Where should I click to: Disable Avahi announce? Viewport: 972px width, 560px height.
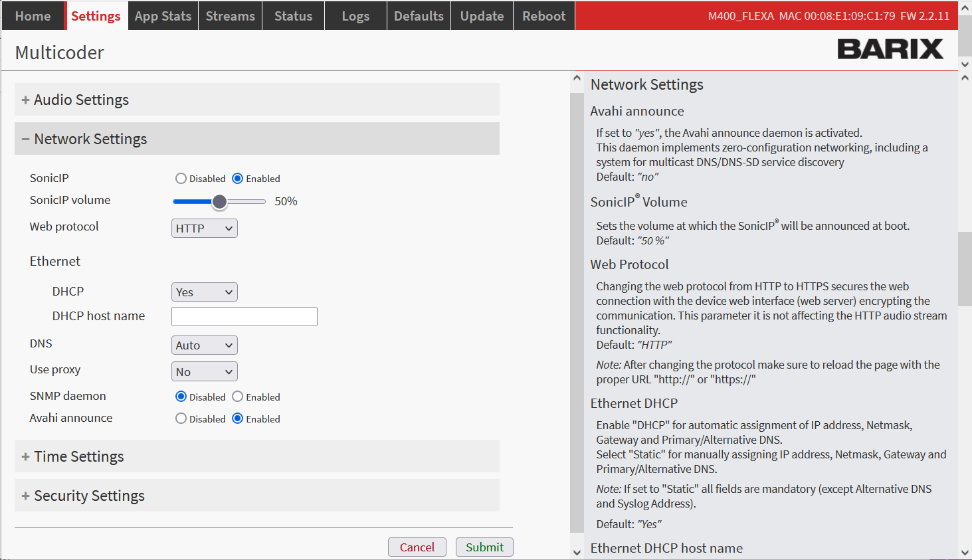pos(181,419)
